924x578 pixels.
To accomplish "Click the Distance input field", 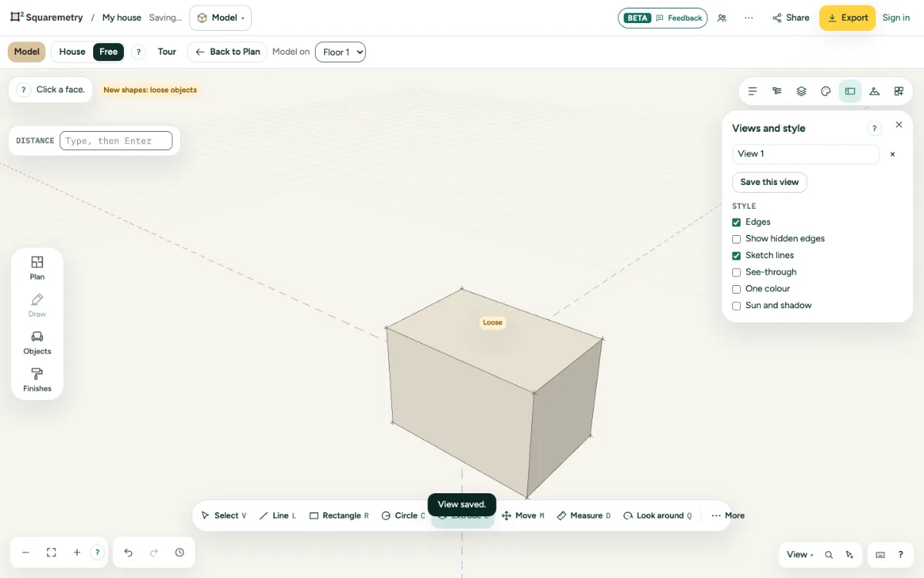I will 115,141.
